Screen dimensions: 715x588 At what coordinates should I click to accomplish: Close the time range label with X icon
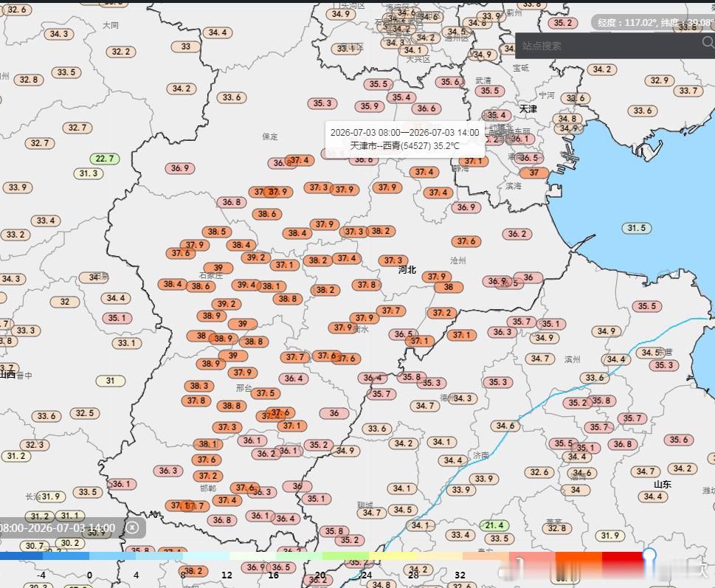coord(132,528)
